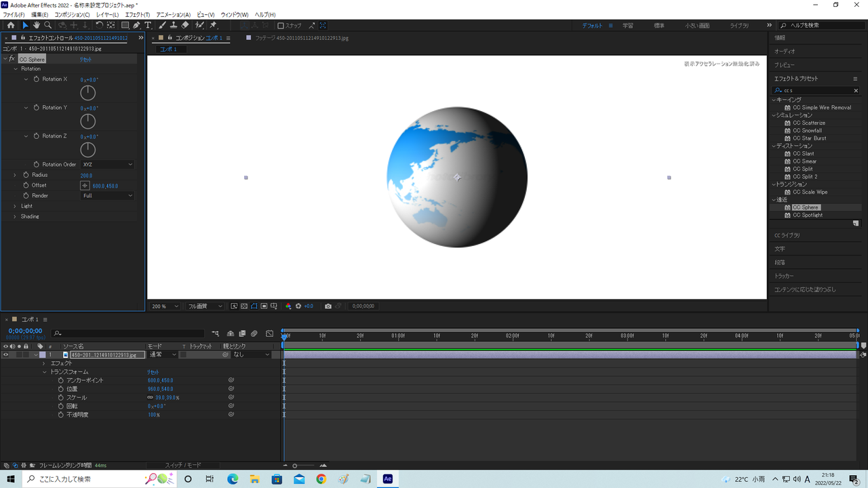868x488 pixels.
Task: Open the Rotation Order XYZ dropdown
Action: [107, 164]
